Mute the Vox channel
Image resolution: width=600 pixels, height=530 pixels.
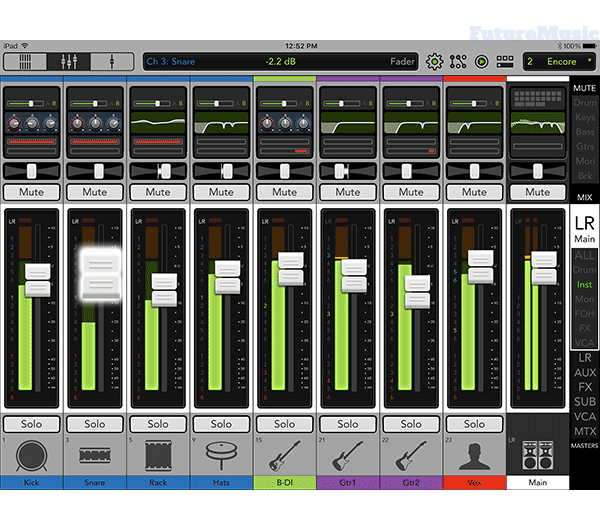(x=474, y=192)
